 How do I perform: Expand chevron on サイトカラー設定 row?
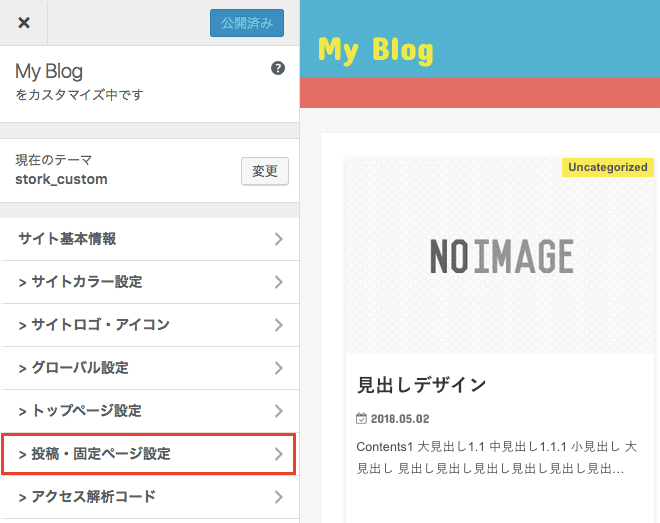[278, 282]
